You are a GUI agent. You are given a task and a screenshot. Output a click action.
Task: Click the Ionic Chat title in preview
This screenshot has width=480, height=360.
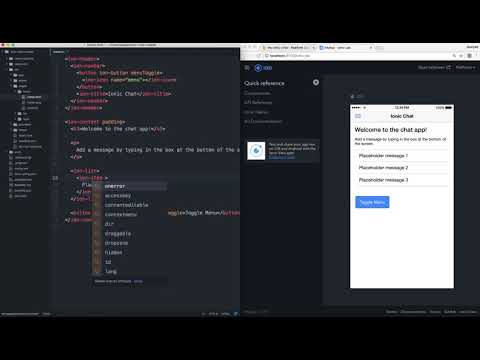402,116
